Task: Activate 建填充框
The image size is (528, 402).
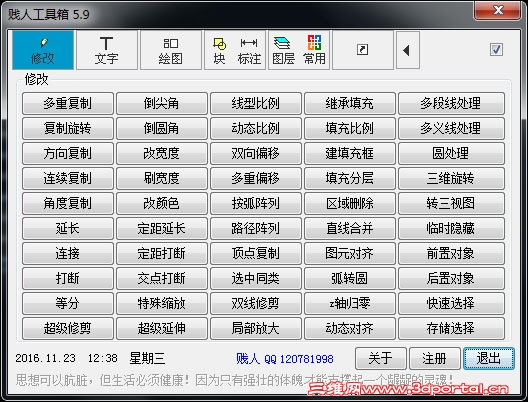Action: (x=350, y=154)
